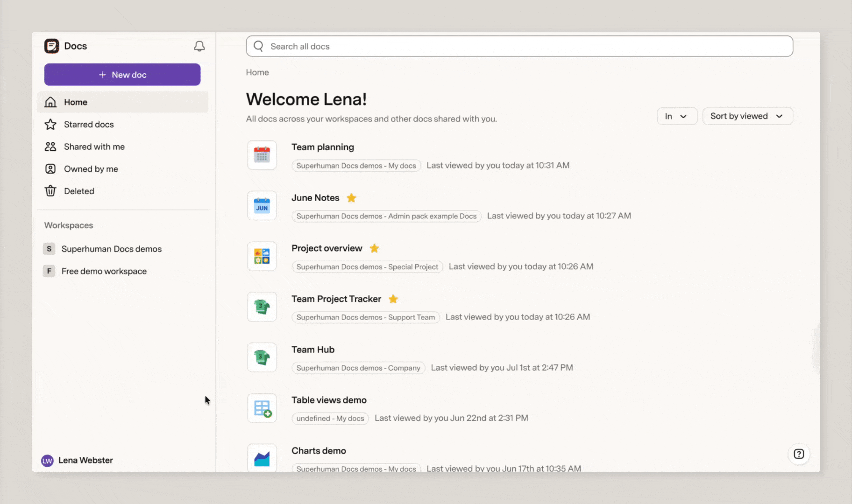The height and width of the screenshot is (504, 852).
Task: Click June Notes JUN calendar icon
Action: point(262,206)
